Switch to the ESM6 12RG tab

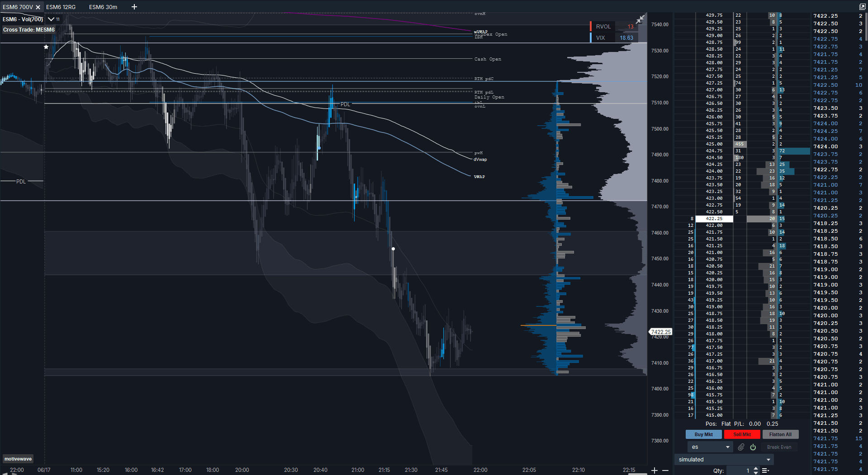[x=61, y=7]
